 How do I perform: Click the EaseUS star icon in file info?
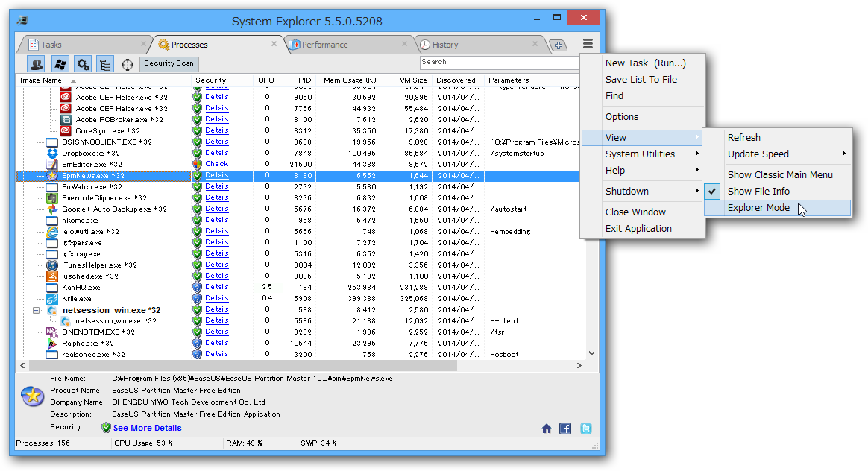[33, 396]
